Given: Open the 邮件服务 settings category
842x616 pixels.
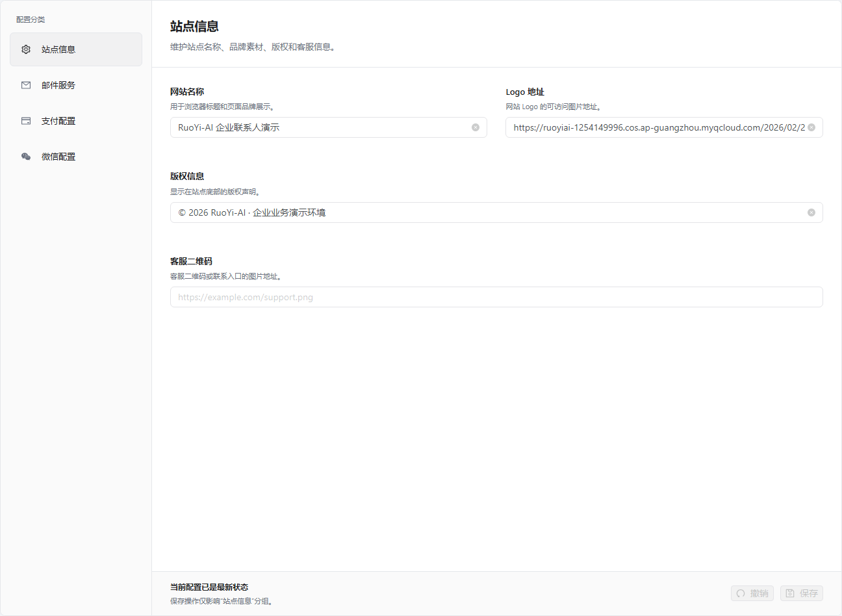Looking at the screenshot, I should tap(76, 85).
